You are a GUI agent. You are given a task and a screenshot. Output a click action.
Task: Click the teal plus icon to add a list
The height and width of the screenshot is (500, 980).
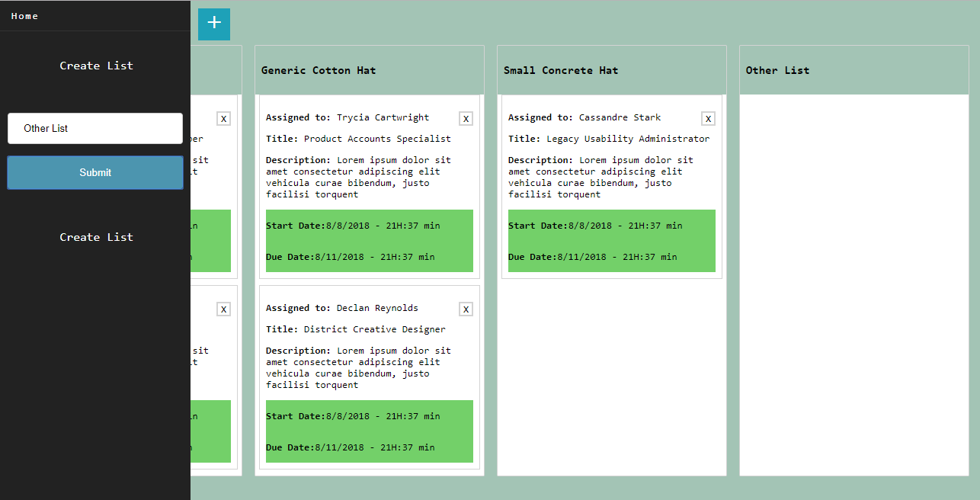click(x=213, y=24)
